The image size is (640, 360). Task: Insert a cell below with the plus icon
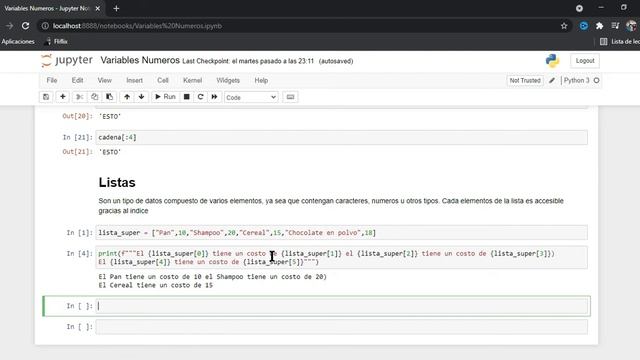pyautogui.click(x=62, y=97)
